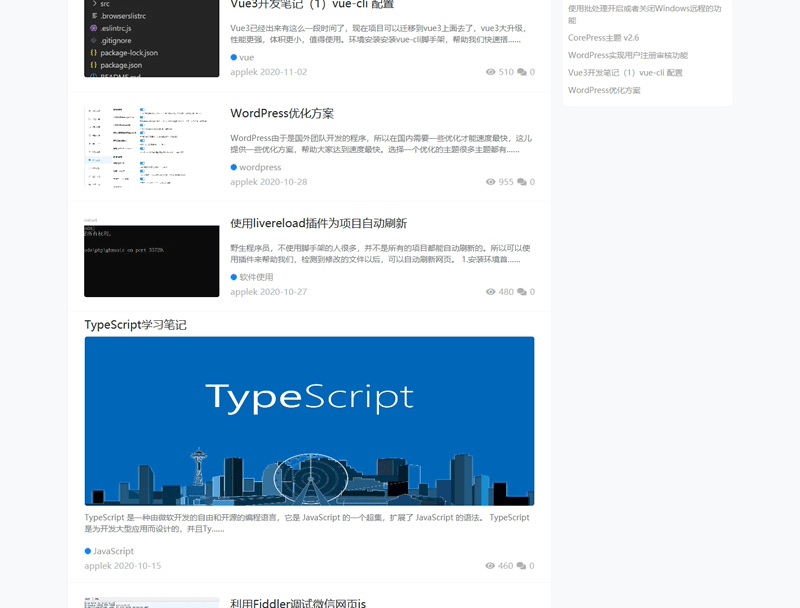Click the vue-cli post file tree thumbnail

coord(152,38)
